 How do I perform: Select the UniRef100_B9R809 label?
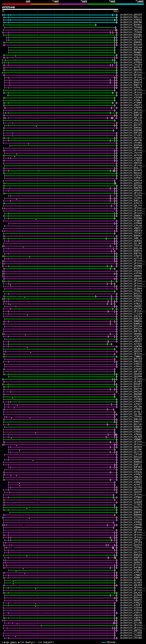pos(131,60)
